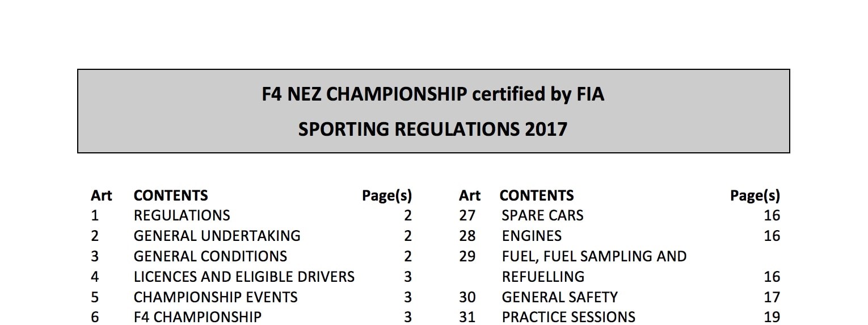Viewport: 868px width, 325px height.
Task: Click the F4 CHAMPIONSHIP entry
Action: [x=198, y=317]
